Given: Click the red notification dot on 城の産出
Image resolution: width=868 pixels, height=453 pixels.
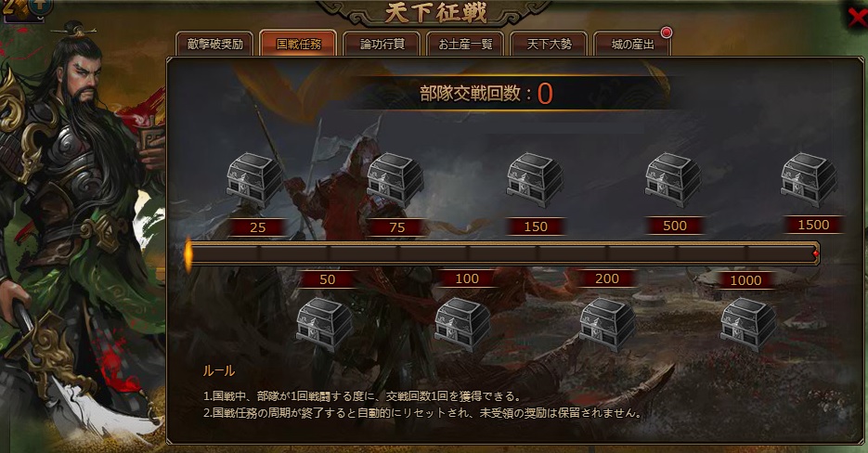Looking at the screenshot, I should click(x=667, y=32).
